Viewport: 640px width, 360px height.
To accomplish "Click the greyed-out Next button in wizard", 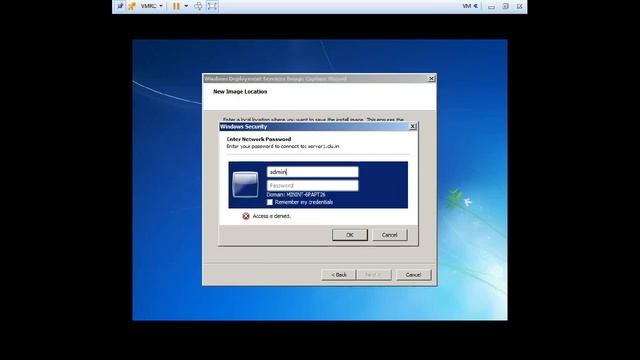I will (x=373, y=275).
